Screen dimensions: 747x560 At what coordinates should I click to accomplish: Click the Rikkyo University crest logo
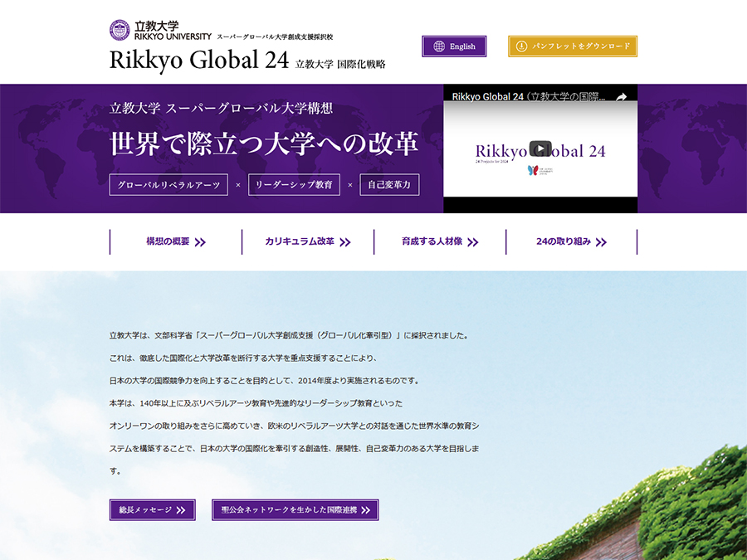[x=120, y=30]
